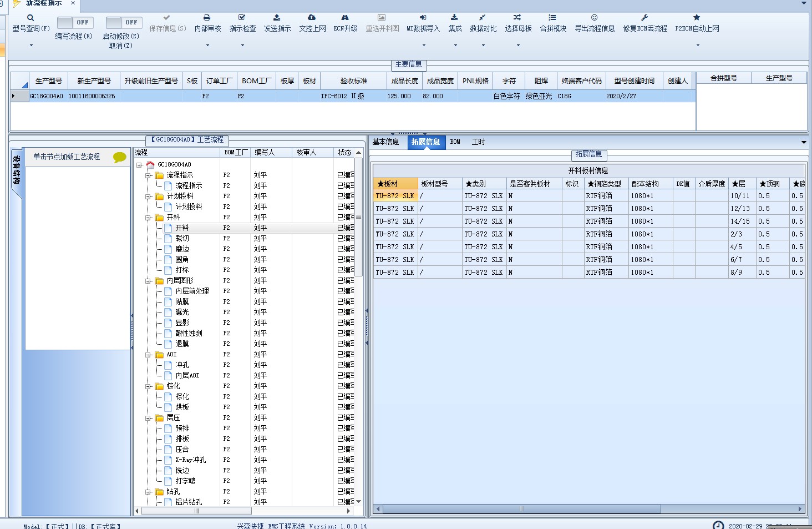Screen dimensions: 812x529
Task: Select the 裁切 process node
Action: (x=182, y=239)
